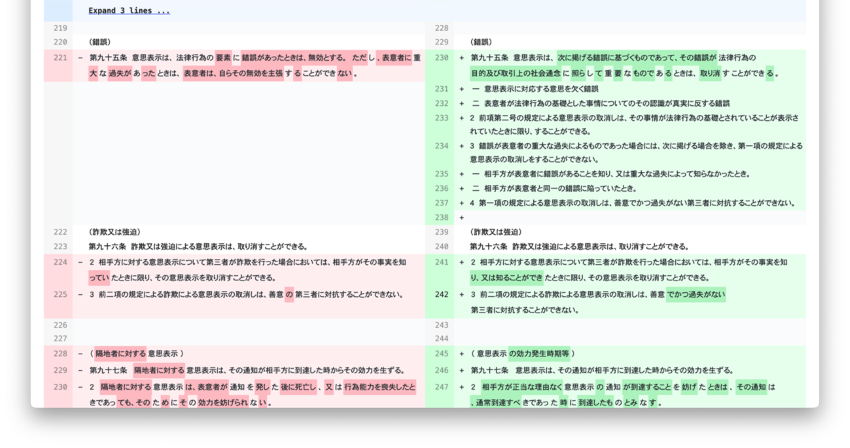Select line number 244 in right pane
The height and width of the screenshot is (448, 850).
coord(441,339)
